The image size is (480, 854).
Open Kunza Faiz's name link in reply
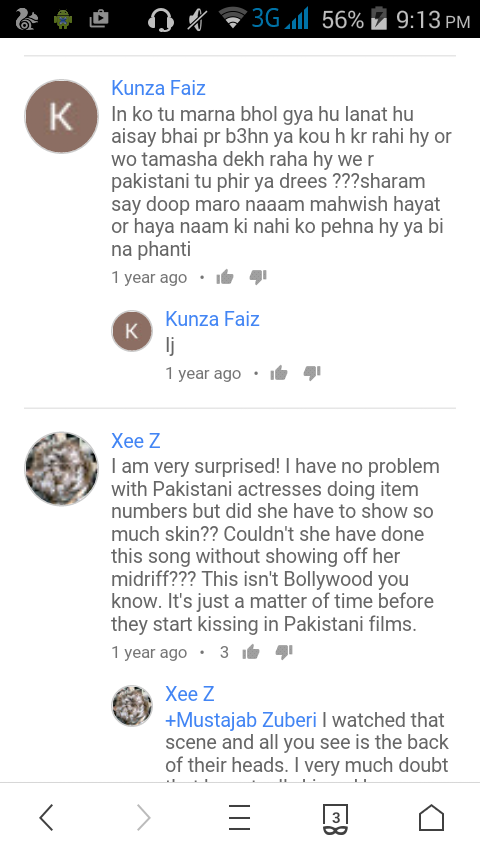pos(212,319)
